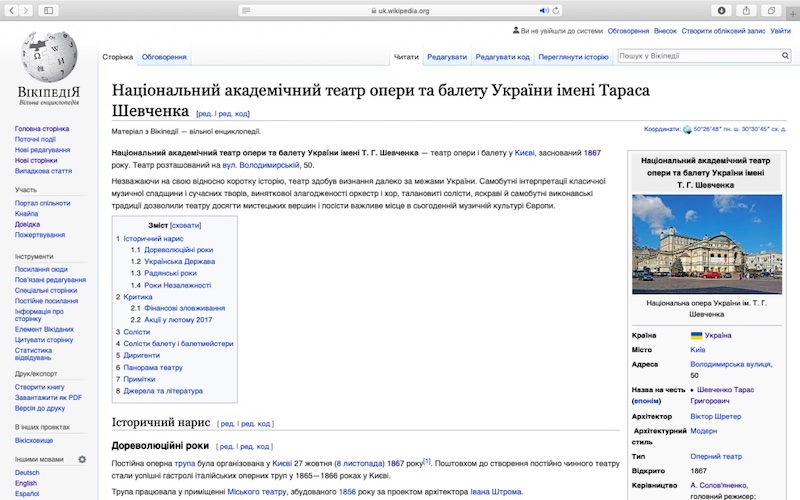800x500 pixels.
Task: Jump to contents item Критика
Action: coord(138,296)
